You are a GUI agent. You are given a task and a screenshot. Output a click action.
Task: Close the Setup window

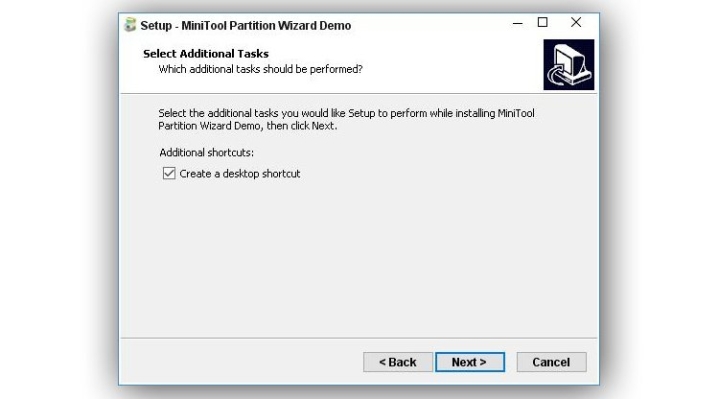(x=576, y=22)
